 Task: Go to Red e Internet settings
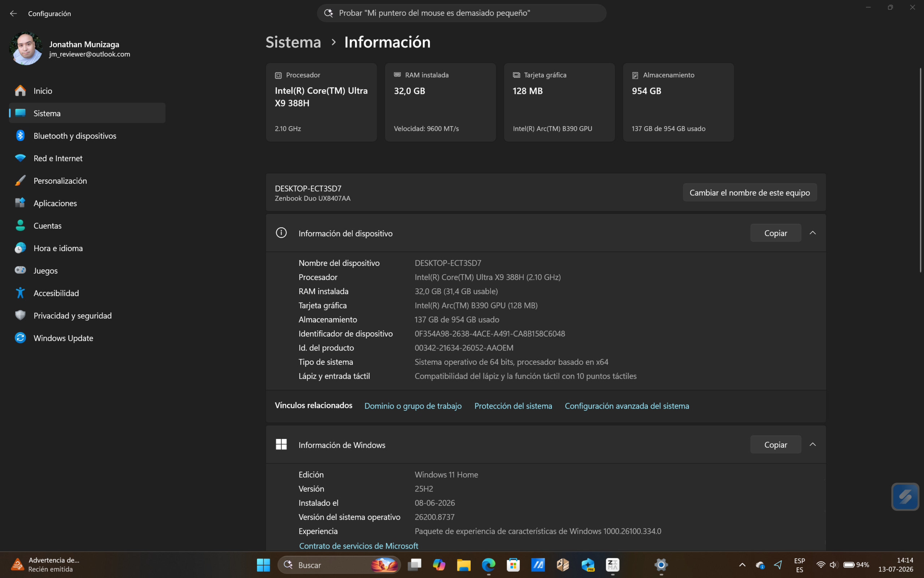click(87, 158)
